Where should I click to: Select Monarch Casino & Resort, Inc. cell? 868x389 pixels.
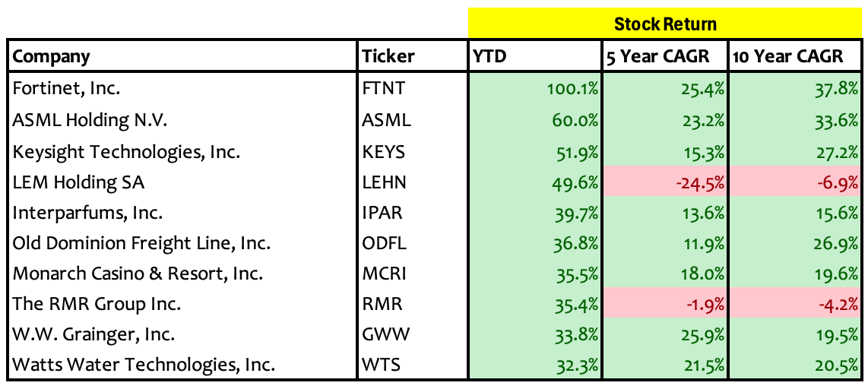tap(182, 274)
